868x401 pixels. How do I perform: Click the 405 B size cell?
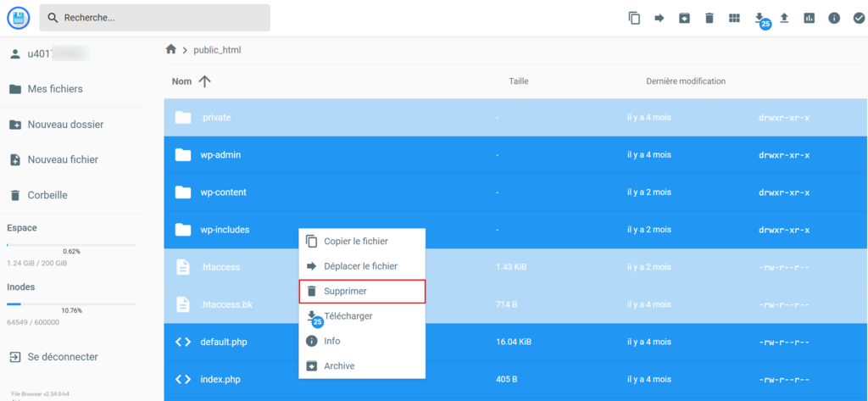(x=507, y=380)
